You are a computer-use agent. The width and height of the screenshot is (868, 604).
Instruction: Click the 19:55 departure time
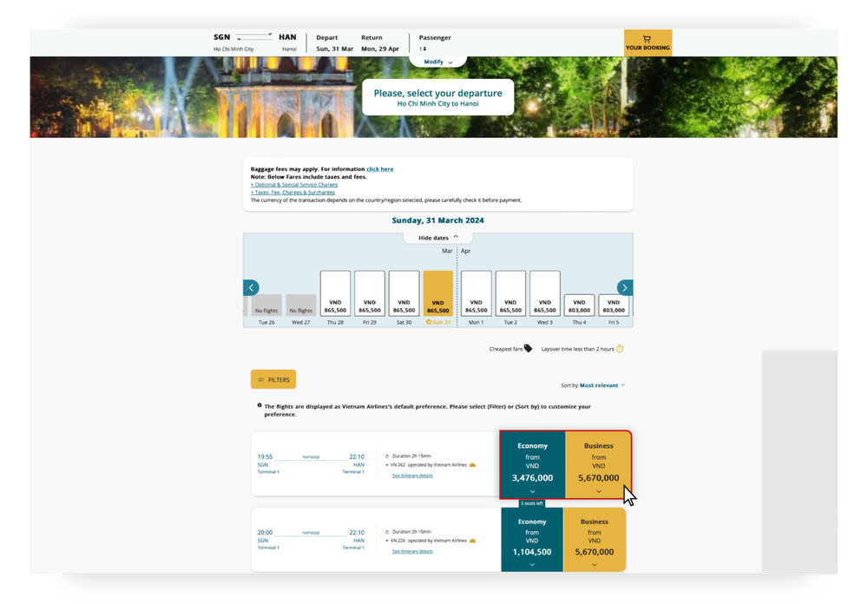pos(265,456)
